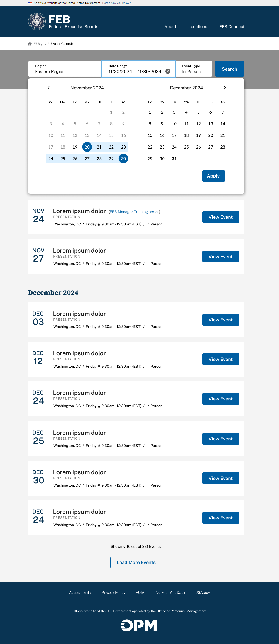Image resolution: width=279 pixels, height=644 pixels.
Task: View the DEC 03 event
Action: 221,320
